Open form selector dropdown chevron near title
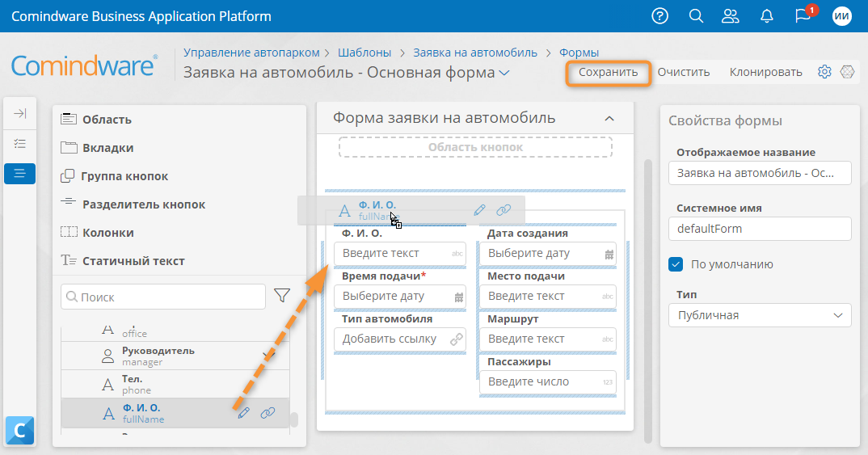 click(504, 73)
